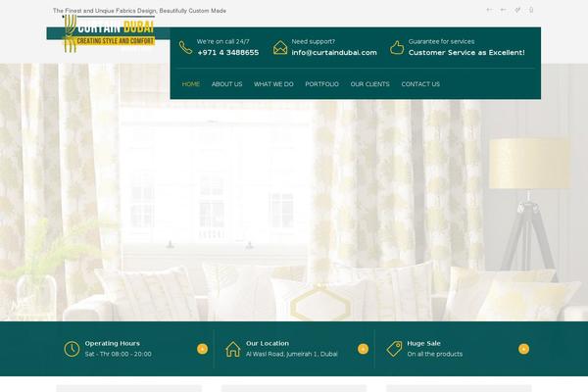Click the open envelope support icon

pos(280,48)
